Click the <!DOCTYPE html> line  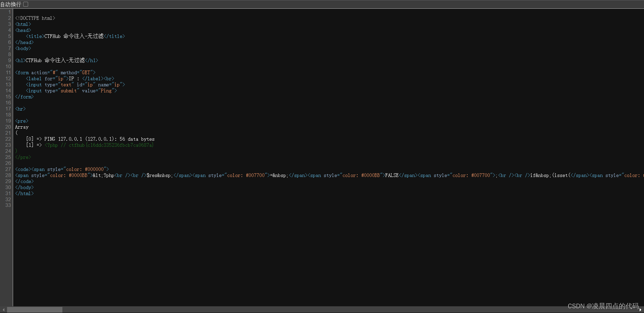(35, 18)
